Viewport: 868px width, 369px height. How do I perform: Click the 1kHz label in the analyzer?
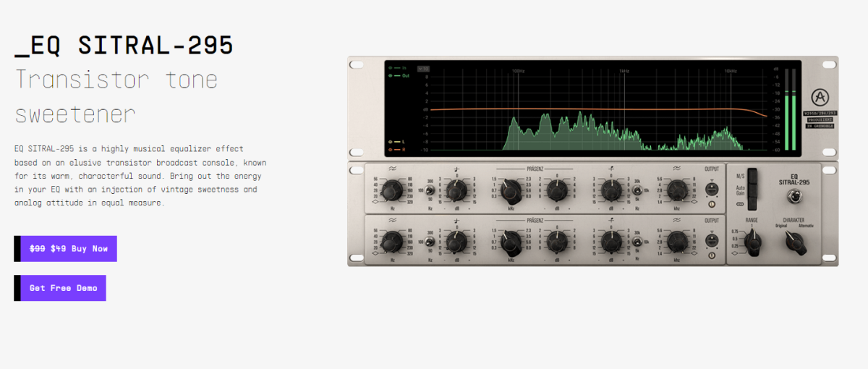624,71
